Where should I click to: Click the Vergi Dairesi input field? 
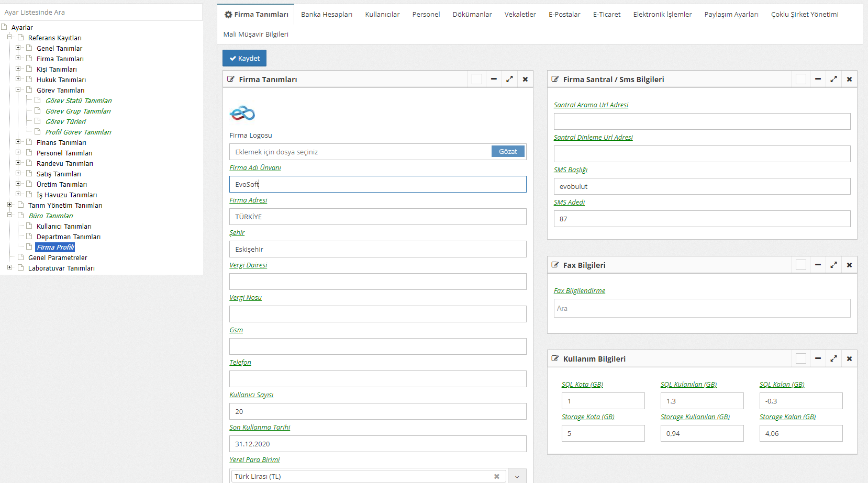(x=377, y=282)
